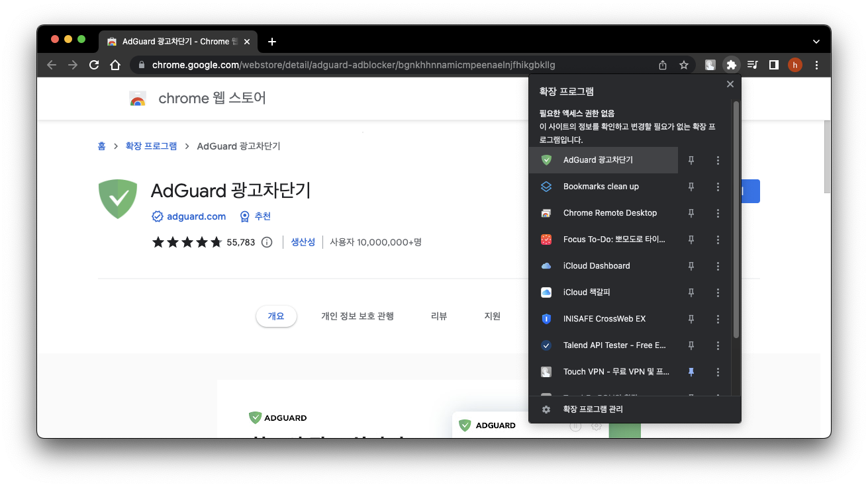Follow the 홈 breadcrumb link
This screenshot has height=487, width=868.
point(101,146)
